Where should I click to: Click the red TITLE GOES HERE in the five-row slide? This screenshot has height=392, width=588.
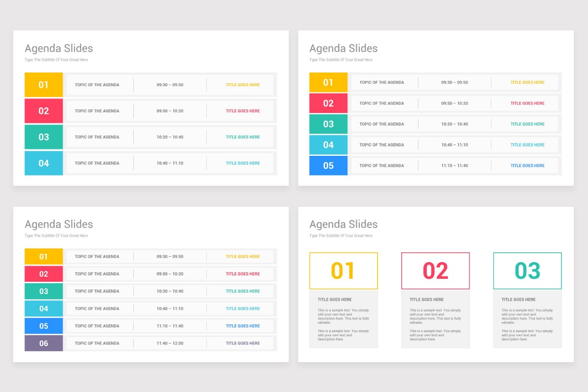527,103
